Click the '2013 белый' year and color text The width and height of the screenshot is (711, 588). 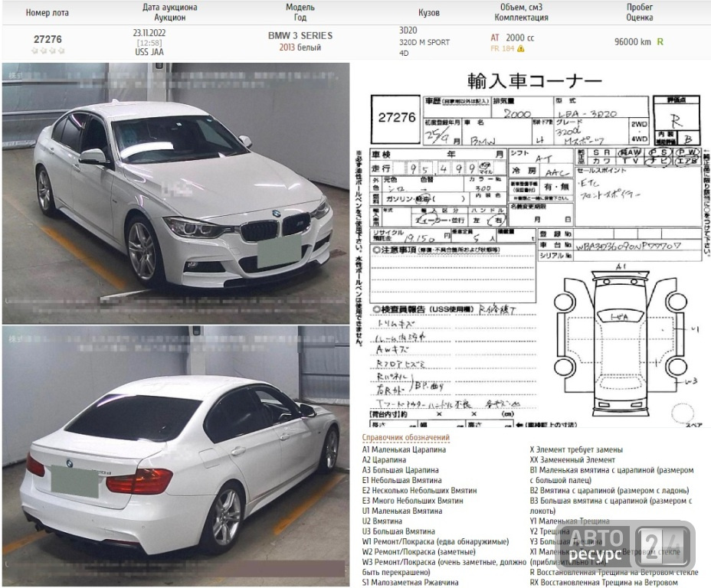click(300, 47)
